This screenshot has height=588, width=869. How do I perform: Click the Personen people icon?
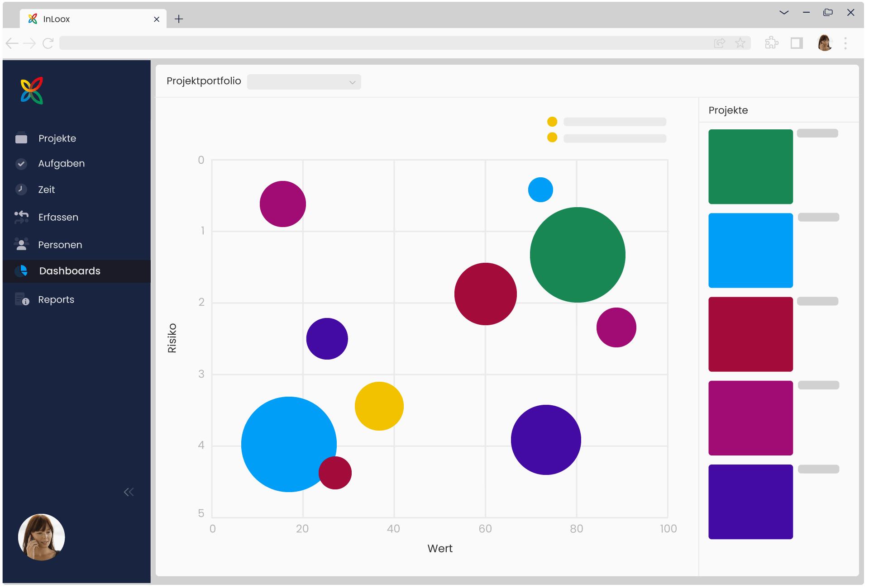coord(21,244)
